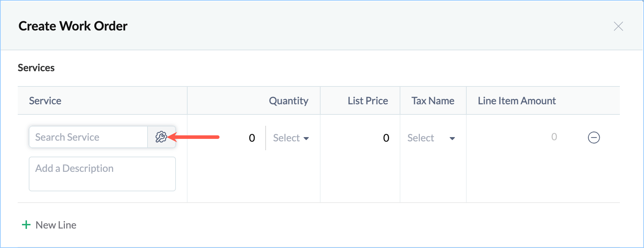Close the Create Work Order dialog
The image size is (644, 248).
pos(618,26)
